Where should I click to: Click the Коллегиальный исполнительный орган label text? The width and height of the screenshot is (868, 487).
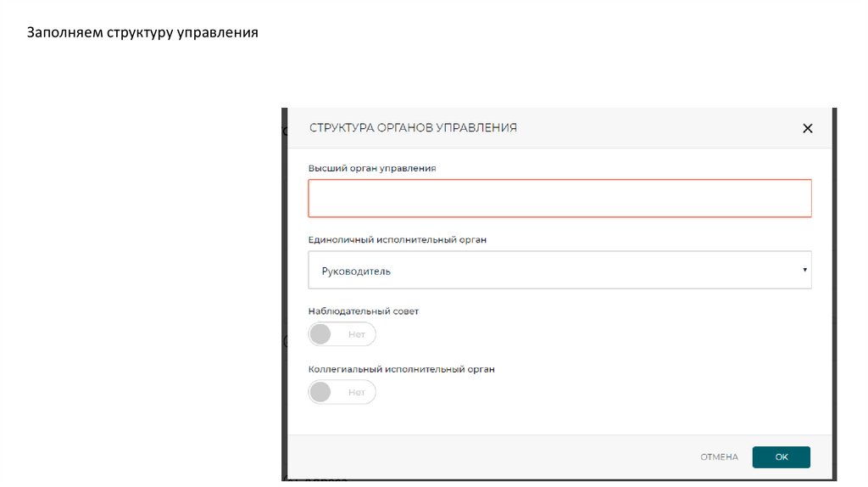[401, 370]
